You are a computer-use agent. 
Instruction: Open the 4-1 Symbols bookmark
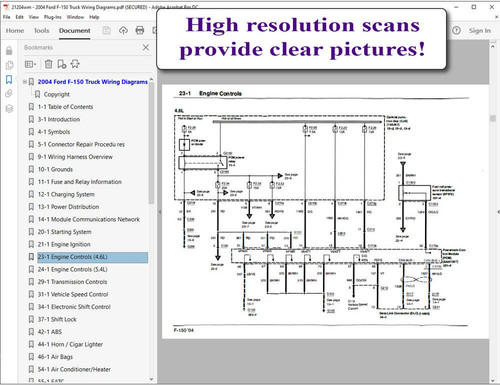(54, 132)
